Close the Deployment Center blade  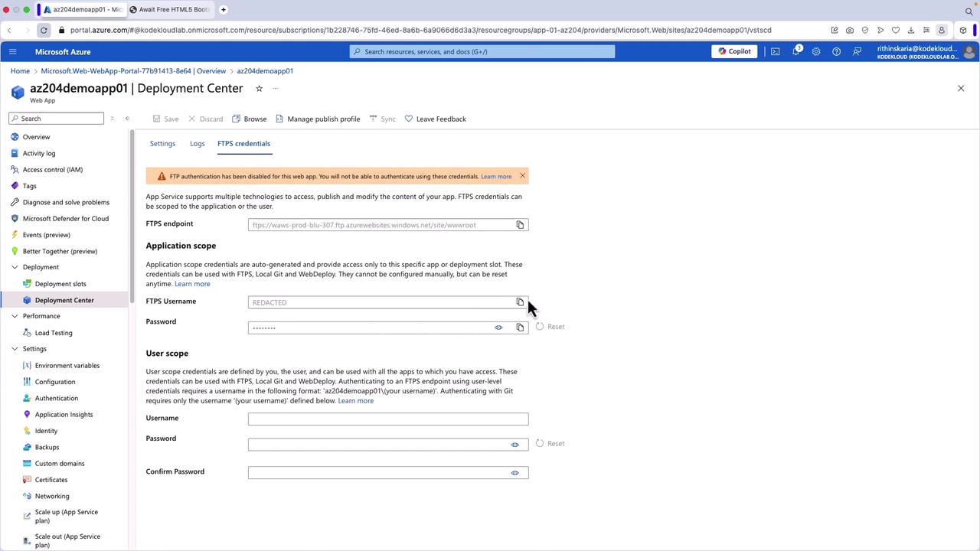click(x=961, y=88)
